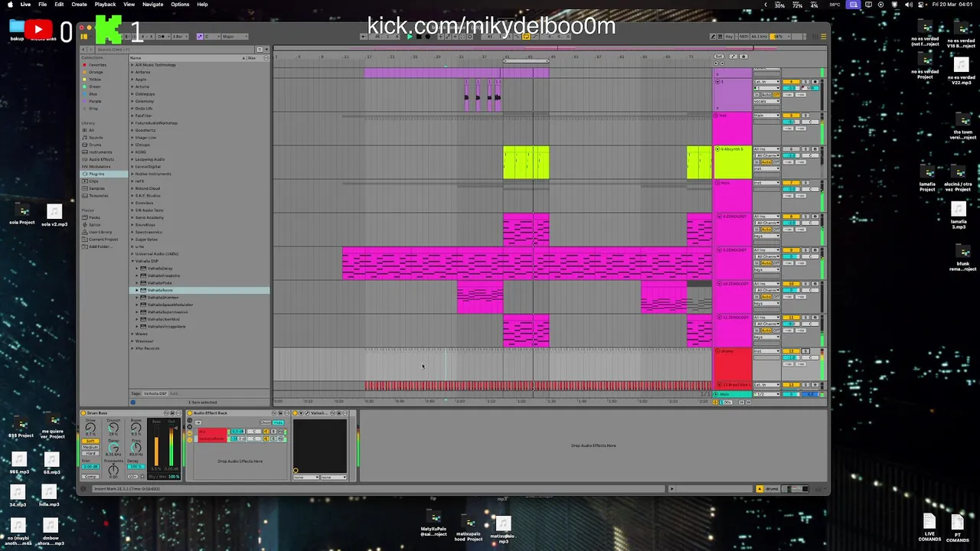
Task: Select Medium drive type on Drum Buss
Action: point(90,447)
